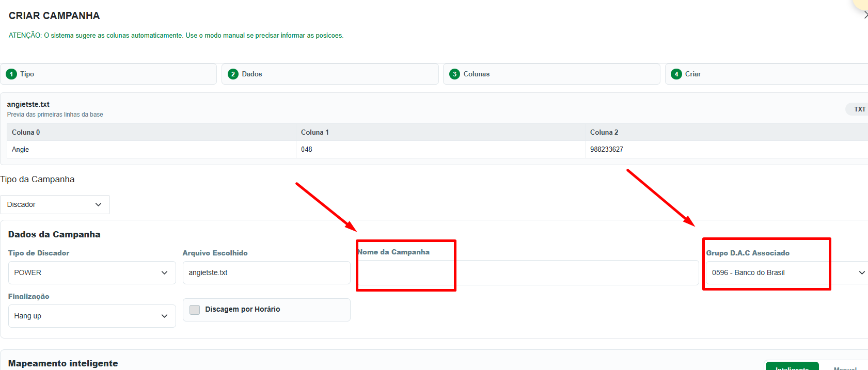Screen dimensions: 868x370
Task: Click the Hang up dropdown chevron arrow
Action: [x=164, y=316]
